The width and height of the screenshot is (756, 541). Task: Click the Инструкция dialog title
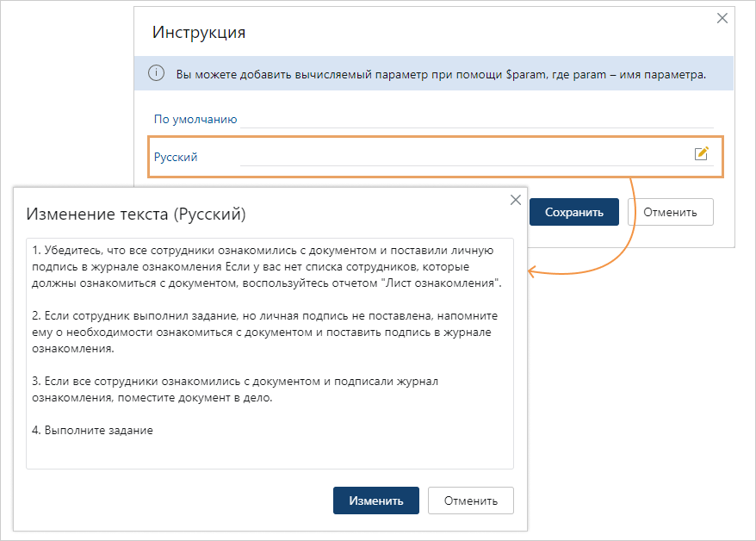coord(198,32)
